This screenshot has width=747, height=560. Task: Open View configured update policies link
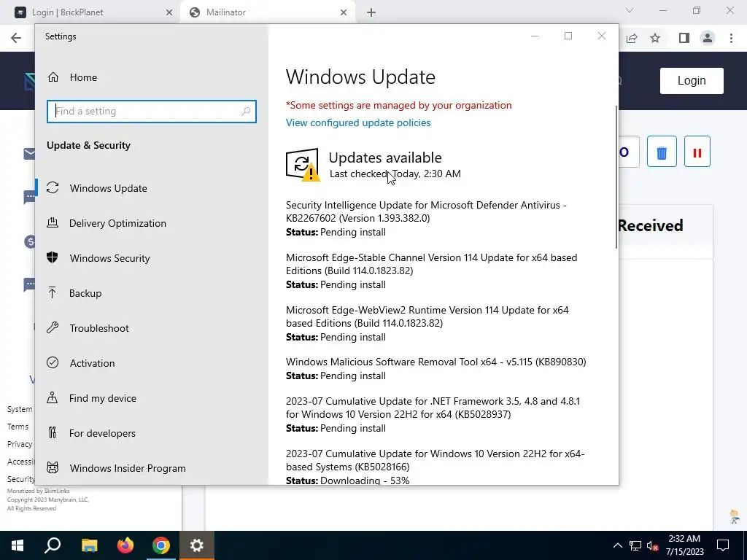(x=357, y=122)
